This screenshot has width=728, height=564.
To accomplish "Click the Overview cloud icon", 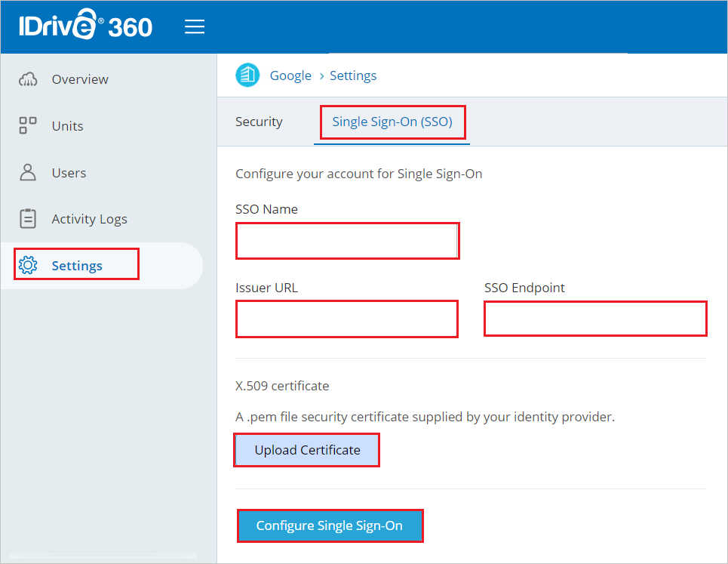I will coord(28,79).
